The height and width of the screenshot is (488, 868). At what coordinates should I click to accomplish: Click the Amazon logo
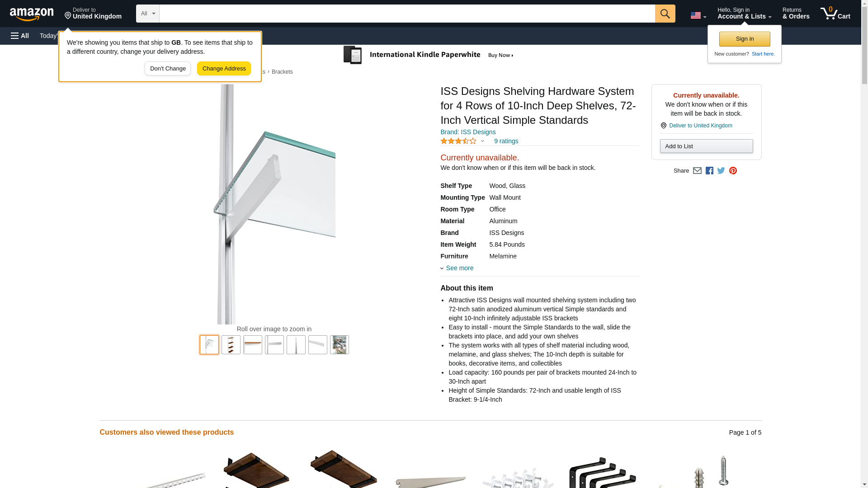32,14
